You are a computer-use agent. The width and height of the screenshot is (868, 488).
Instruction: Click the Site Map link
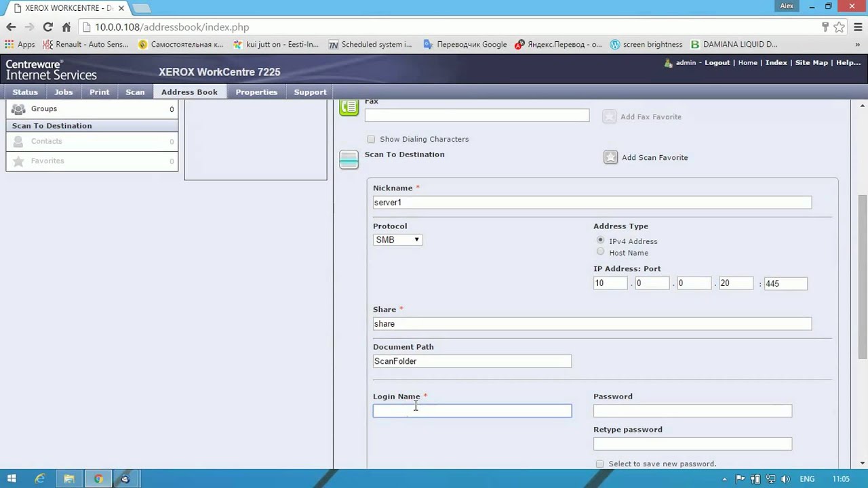tap(812, 62)
